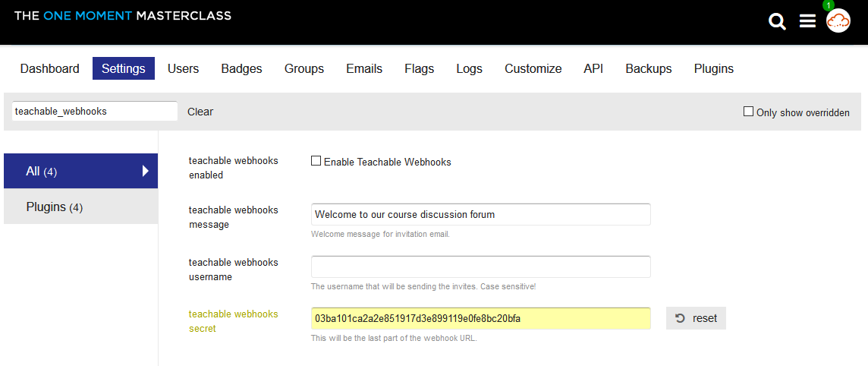Open the Customize tab

point(533,68)
